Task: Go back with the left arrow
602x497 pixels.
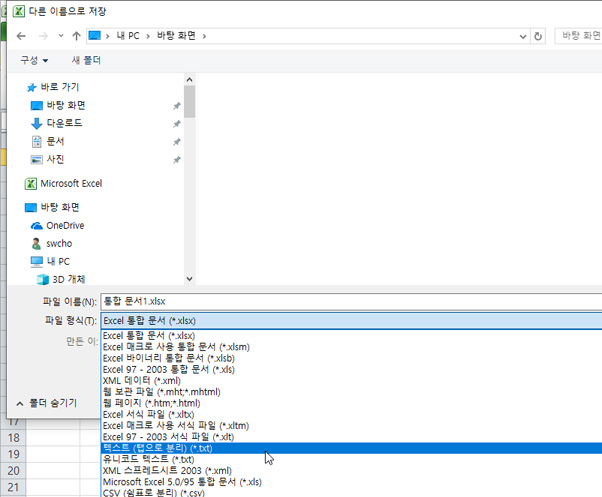Action: (x=21, y=36)
